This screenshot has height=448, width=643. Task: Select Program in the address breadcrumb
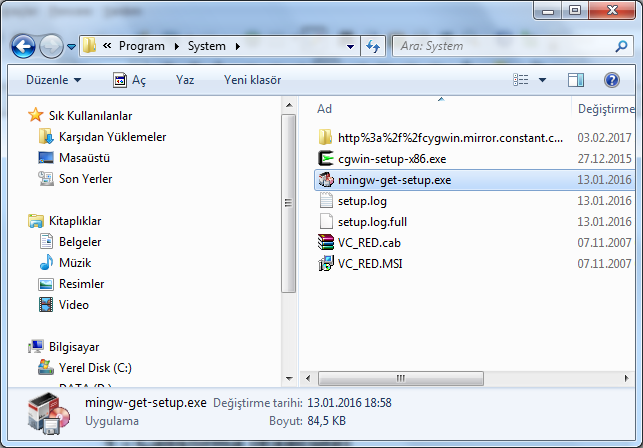(142, 46)
